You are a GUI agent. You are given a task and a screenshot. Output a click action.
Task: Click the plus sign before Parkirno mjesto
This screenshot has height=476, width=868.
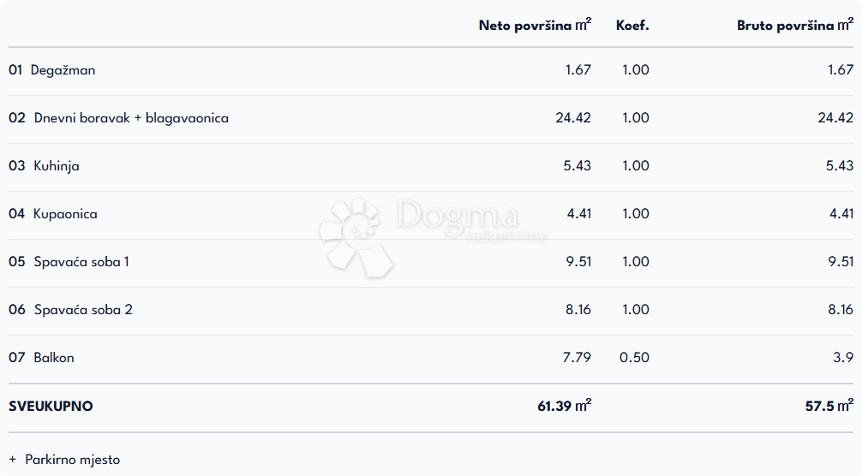(x=13, y=460)
